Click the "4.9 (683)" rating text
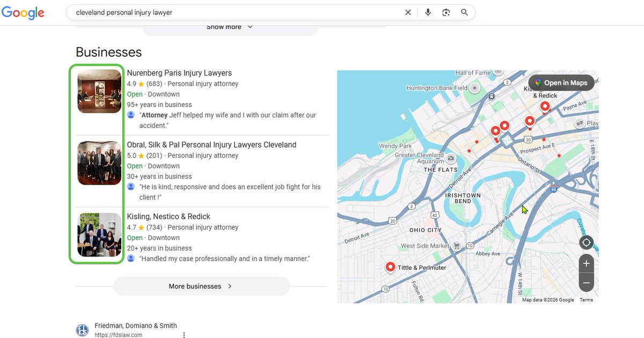Screen dimensions: 644x338 pos(144,84)
